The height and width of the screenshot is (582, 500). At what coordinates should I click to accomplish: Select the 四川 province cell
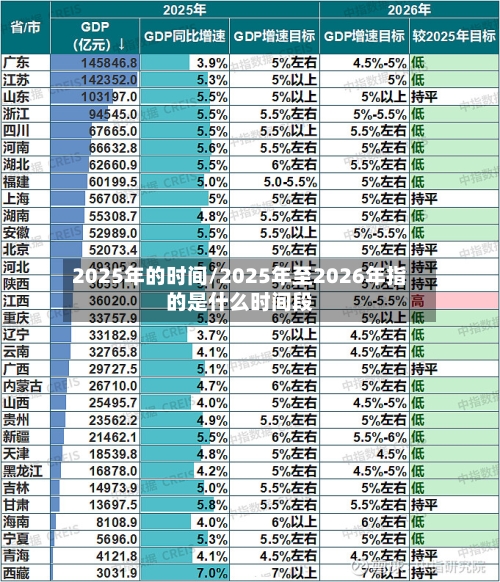click(25, 131)
